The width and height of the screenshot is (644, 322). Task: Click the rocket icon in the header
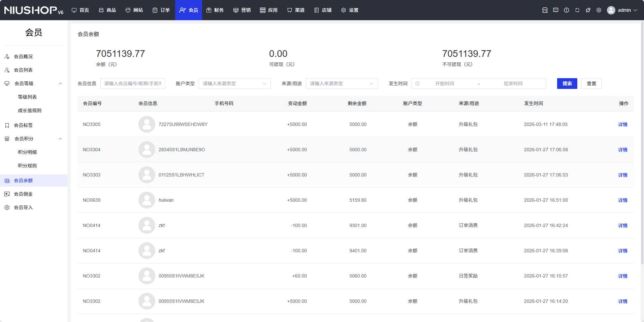[588, 10]
